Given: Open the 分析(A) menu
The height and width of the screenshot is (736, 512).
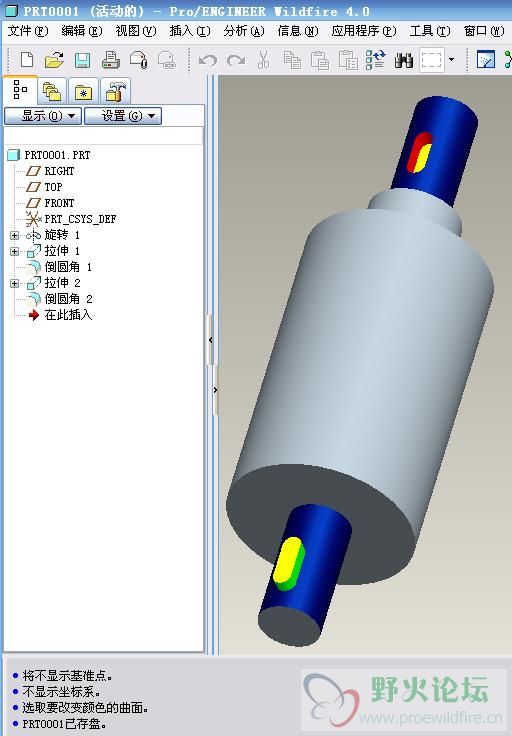Looking at the screenshot, I should click(244, 31).
